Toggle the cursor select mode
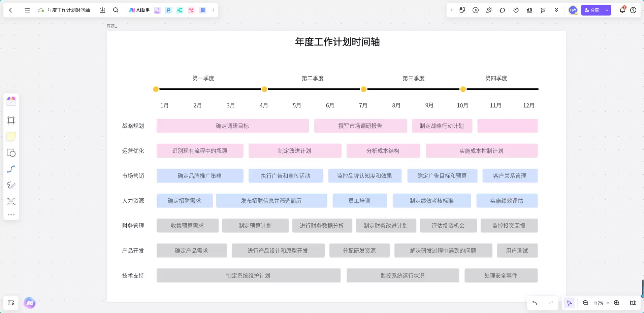The image size is (644, 313). pyautogui.click(x=569, y=303)
